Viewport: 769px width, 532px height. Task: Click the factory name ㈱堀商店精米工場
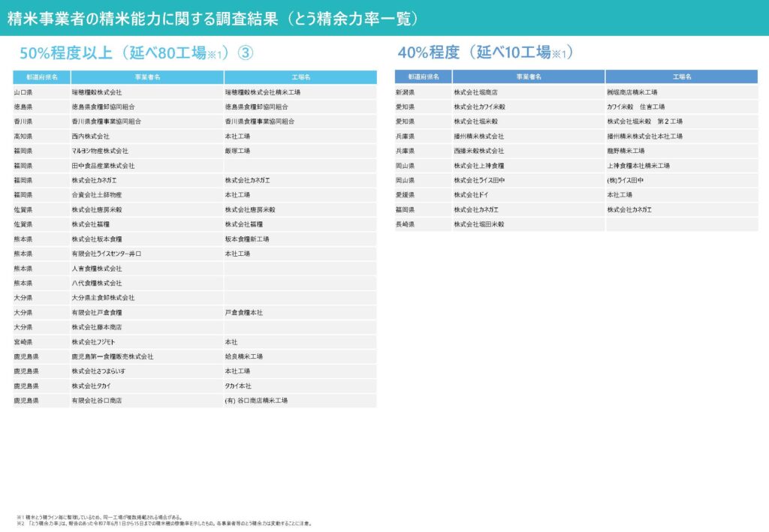[632, 92]
